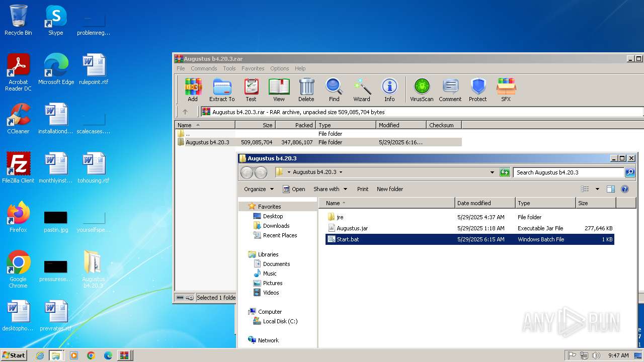Click the Start button

click(x=14, y=355)
